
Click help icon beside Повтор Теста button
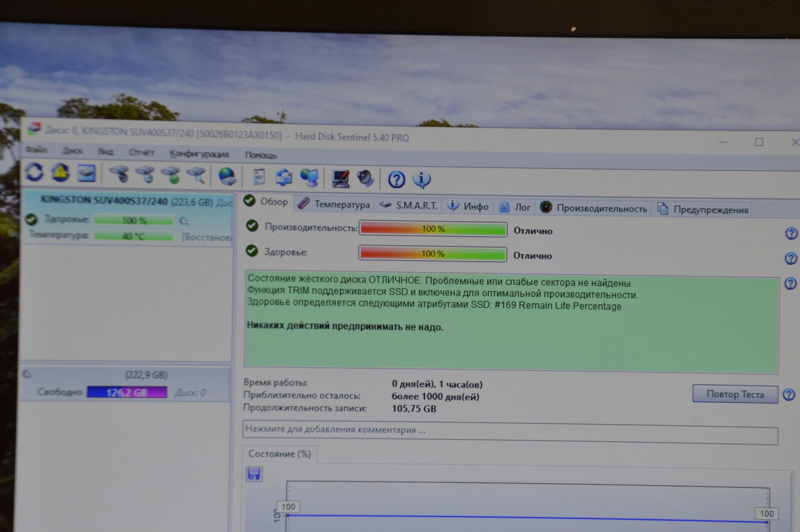pyautogui.click(x=789, y=395)
